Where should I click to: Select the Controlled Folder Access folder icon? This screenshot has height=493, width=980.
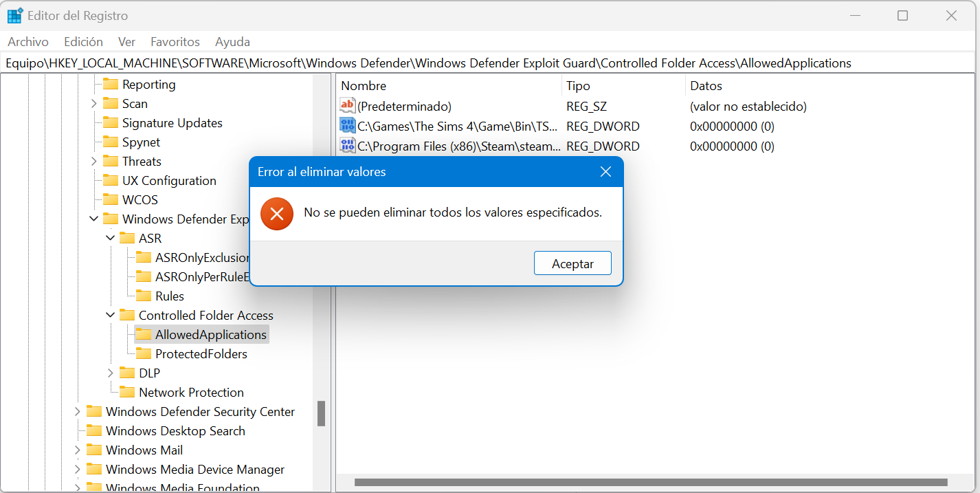[127, 316]
